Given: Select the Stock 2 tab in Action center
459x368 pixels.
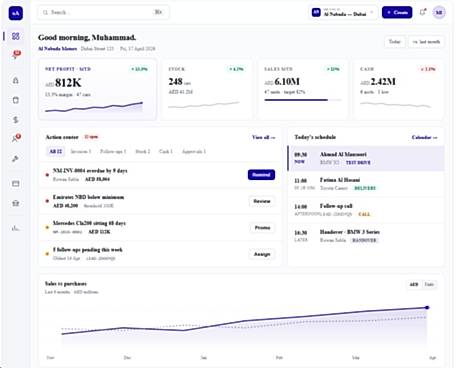Looking at the screenshot, I should coord(143,152).
